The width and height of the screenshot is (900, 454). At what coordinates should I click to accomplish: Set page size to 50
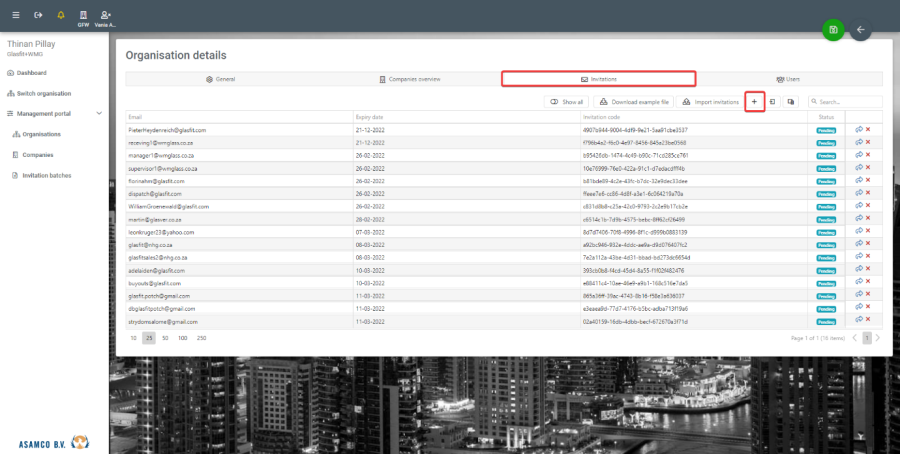tap(165, 338)
